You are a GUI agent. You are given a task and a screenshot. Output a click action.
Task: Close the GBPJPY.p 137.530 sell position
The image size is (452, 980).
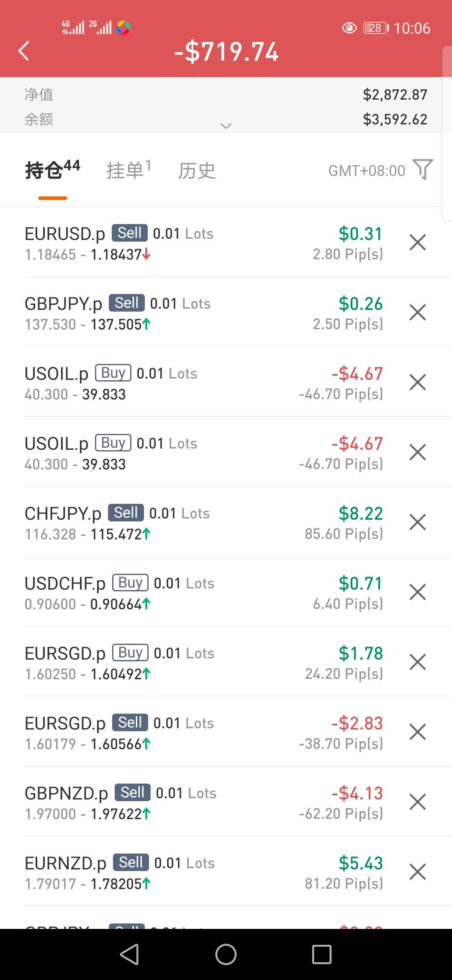[417, 312]
